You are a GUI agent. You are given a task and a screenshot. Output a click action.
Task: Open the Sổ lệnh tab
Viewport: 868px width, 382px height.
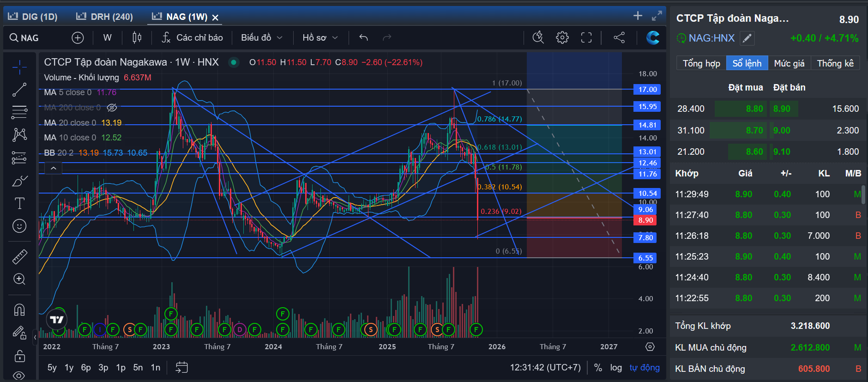tap(747, 63)
